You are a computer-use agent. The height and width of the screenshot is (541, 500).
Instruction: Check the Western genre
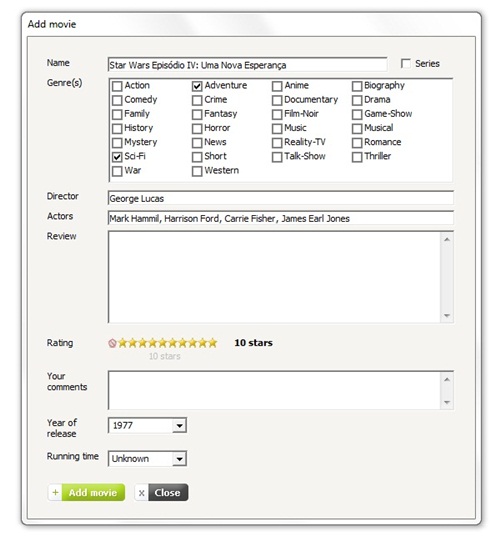[197, 171]
